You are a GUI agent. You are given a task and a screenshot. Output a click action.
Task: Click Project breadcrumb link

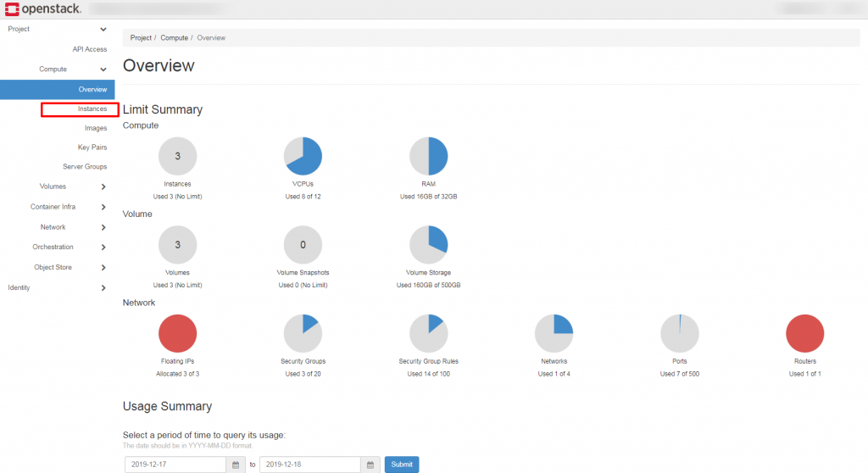[141, 37]
